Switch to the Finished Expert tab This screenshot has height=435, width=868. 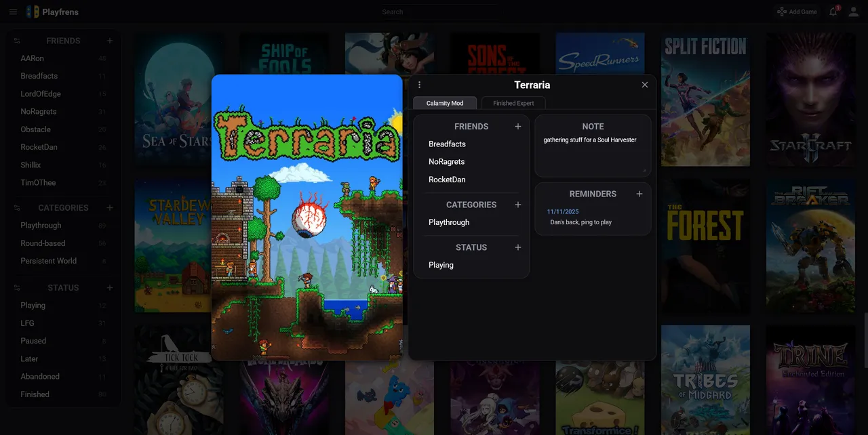(513, 103)
